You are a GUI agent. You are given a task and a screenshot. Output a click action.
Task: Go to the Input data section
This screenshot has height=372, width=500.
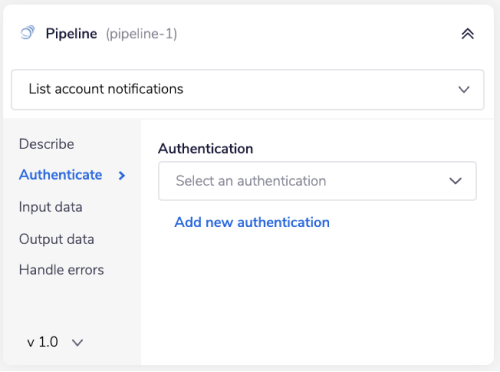click(51, 207)
